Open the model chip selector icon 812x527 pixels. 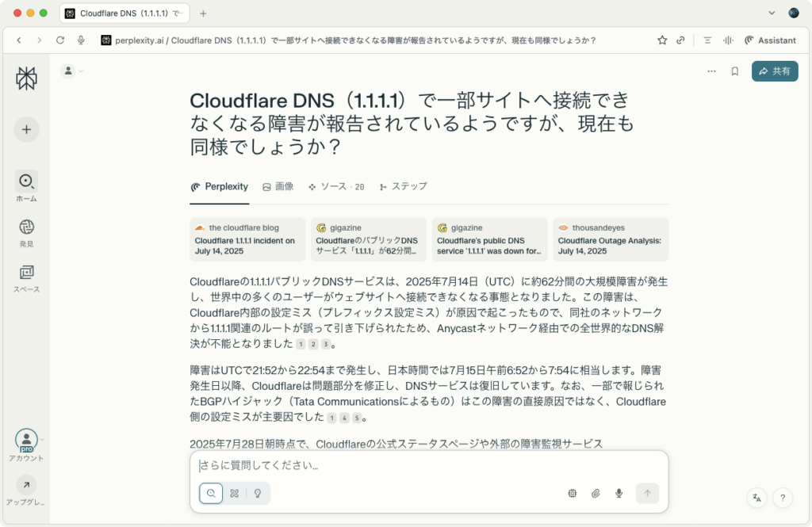(573, 494)
